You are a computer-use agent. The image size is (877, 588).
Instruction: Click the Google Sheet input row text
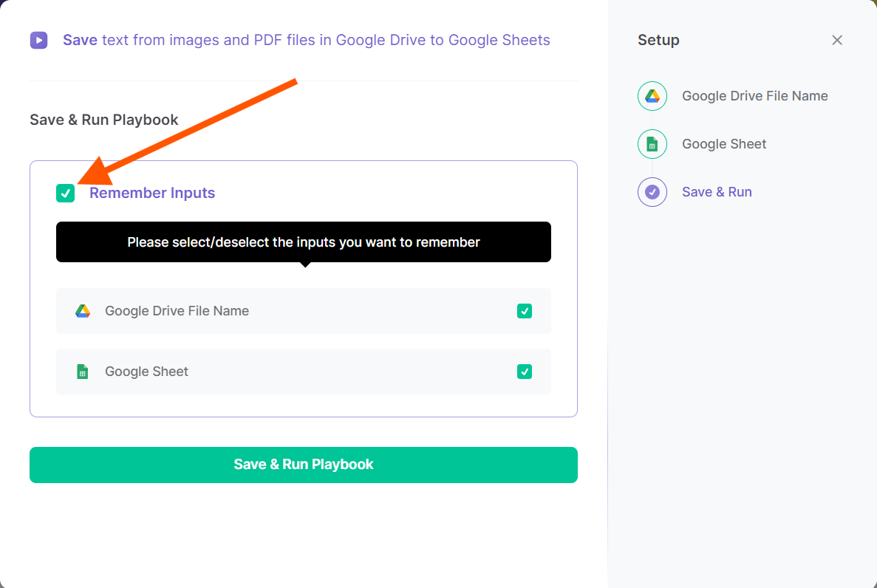146,372
